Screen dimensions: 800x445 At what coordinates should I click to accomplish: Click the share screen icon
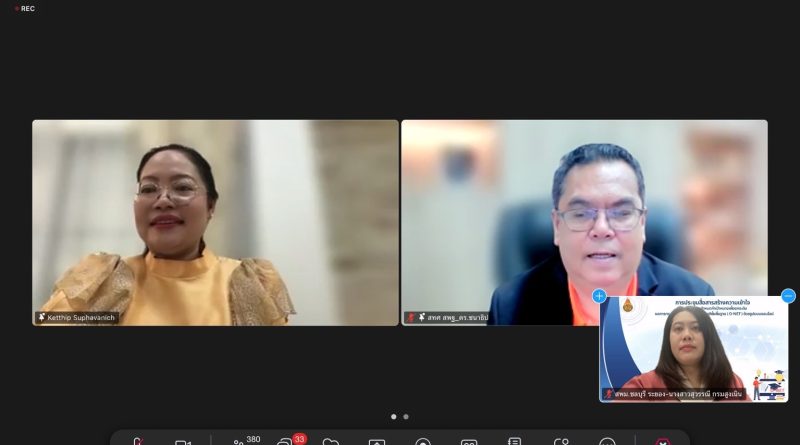(x=377, y=441)
